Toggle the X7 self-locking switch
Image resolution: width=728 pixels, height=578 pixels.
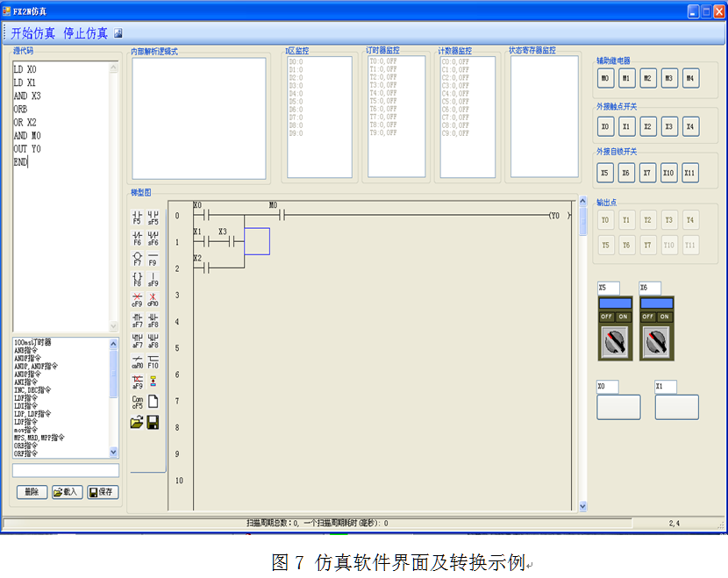click(647, 173)
